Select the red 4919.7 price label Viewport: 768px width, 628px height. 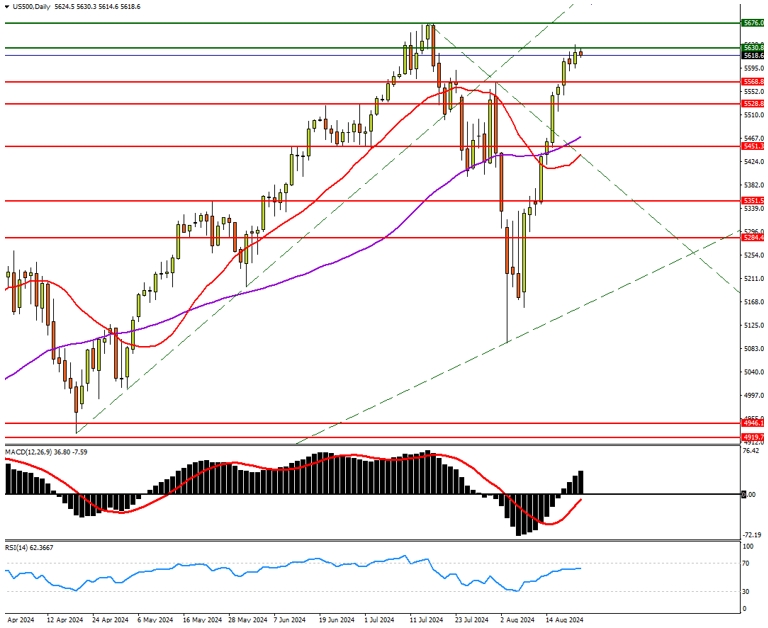753,437
